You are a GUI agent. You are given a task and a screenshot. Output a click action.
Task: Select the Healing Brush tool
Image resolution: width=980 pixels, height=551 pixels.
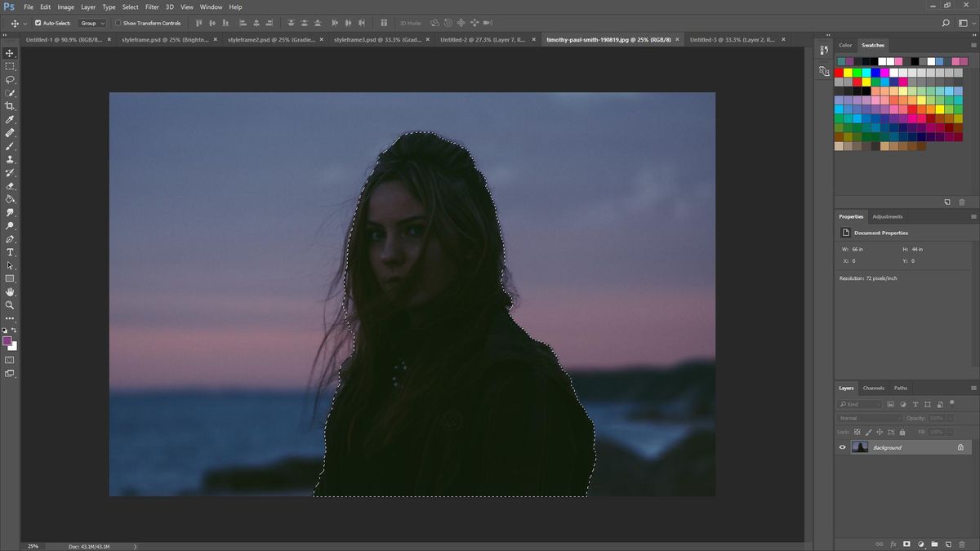(x=10, y=132)
